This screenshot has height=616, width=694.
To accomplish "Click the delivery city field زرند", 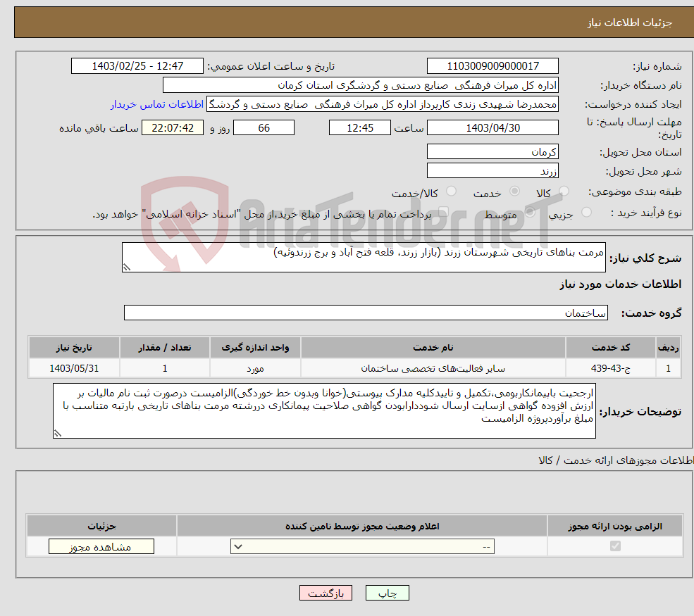I will [x=492, y=170].
